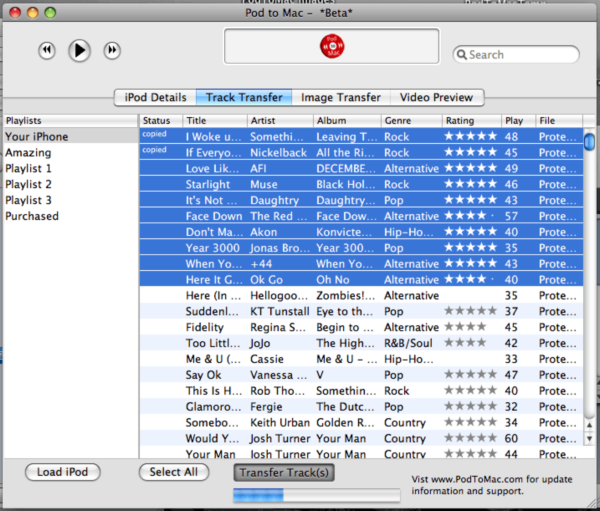
Task: Sort tracks by the Artist column header
Action: (x=280, y=121)
